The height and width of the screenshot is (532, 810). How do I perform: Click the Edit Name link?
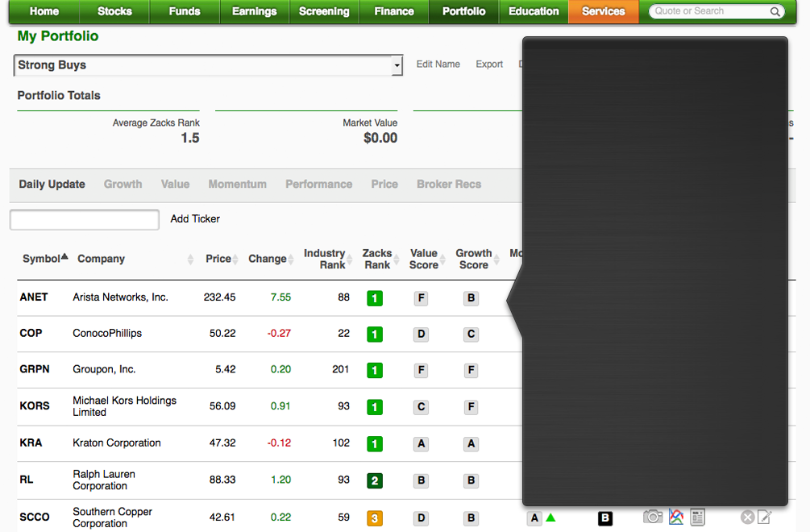(x=438, y=64)
